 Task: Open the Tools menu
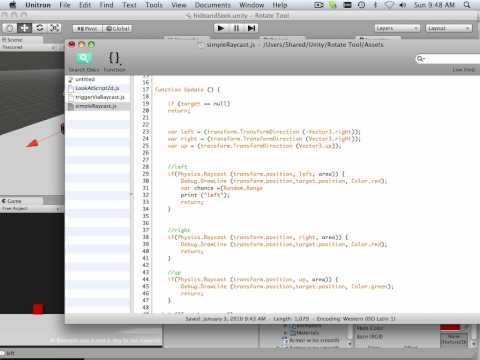tap(154, 5)
